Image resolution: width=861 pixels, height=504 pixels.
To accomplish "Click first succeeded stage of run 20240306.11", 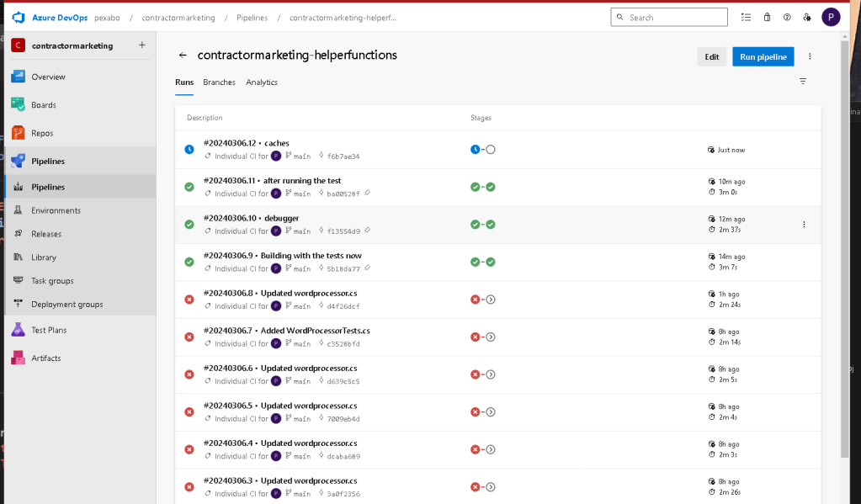I will [x=475, y=187].
